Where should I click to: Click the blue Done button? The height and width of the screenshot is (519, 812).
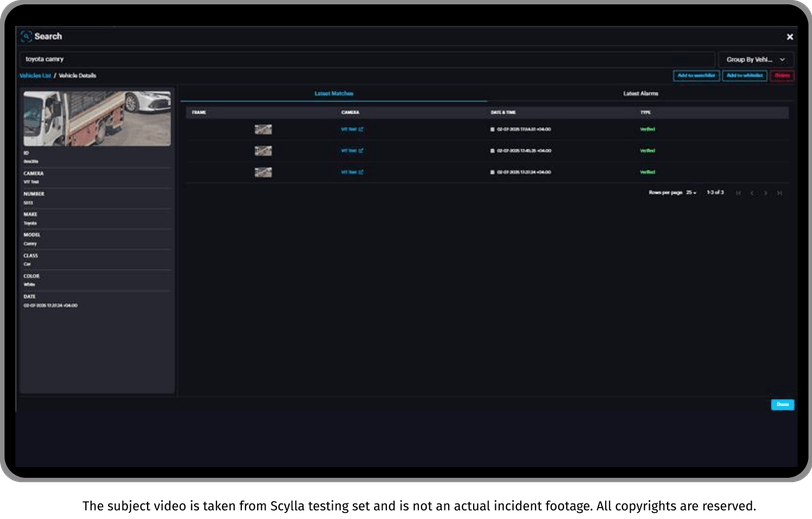pyautogui.click(x=782, y=405)
